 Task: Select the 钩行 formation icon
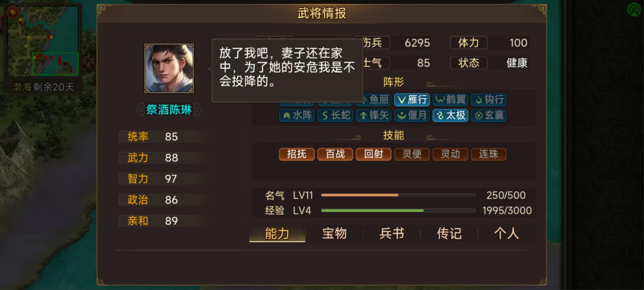pyautogui.click(x=489, y=100)
